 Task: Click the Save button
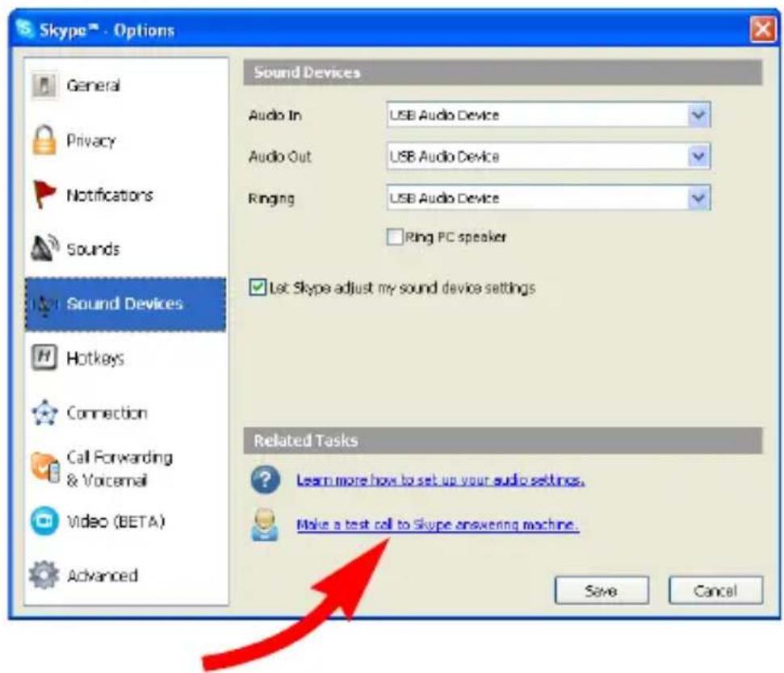[x=602, y=591]
